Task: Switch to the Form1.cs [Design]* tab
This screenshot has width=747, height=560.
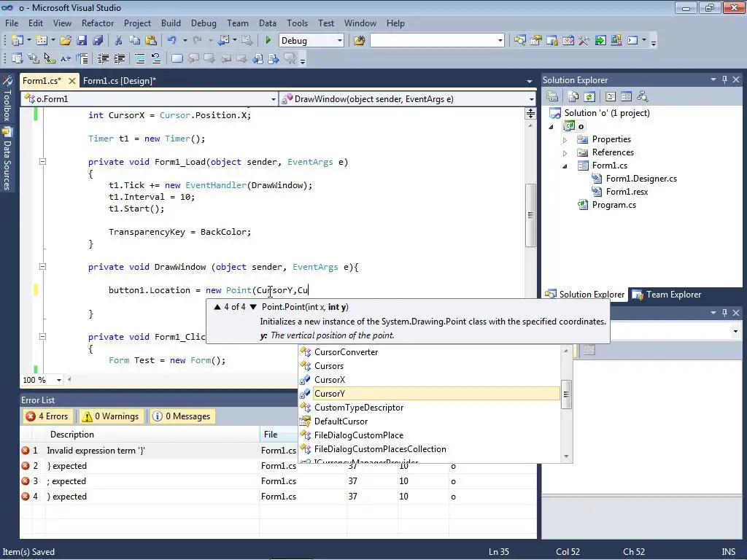Action: 120,80
